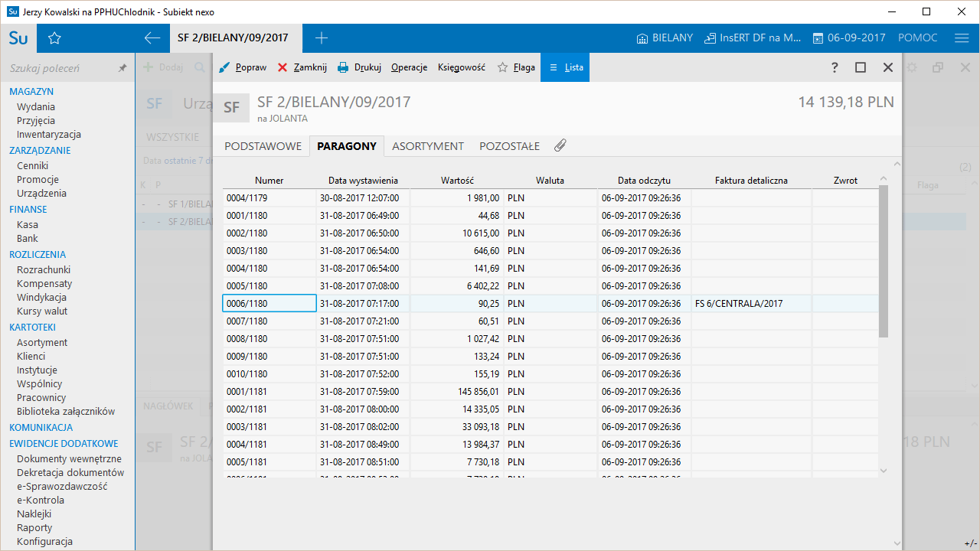Sort by the Wartość column header
Screen dimensions: 980x551
tap(457, 181)
